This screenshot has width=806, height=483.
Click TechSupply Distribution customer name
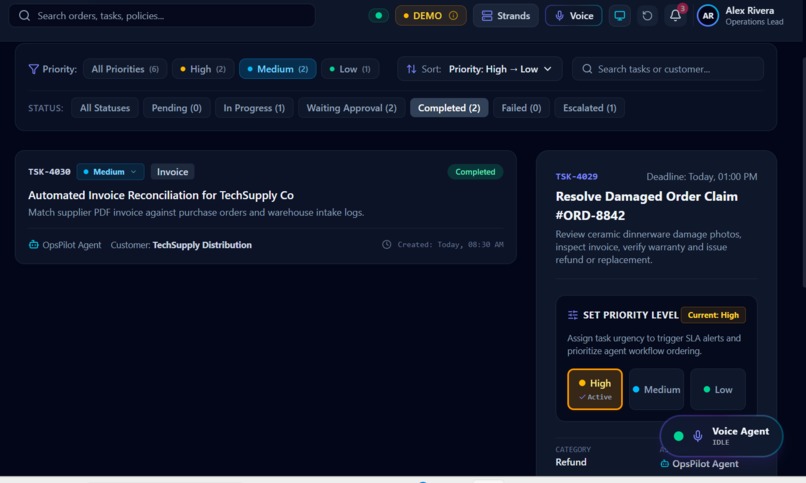click(202, 245)
